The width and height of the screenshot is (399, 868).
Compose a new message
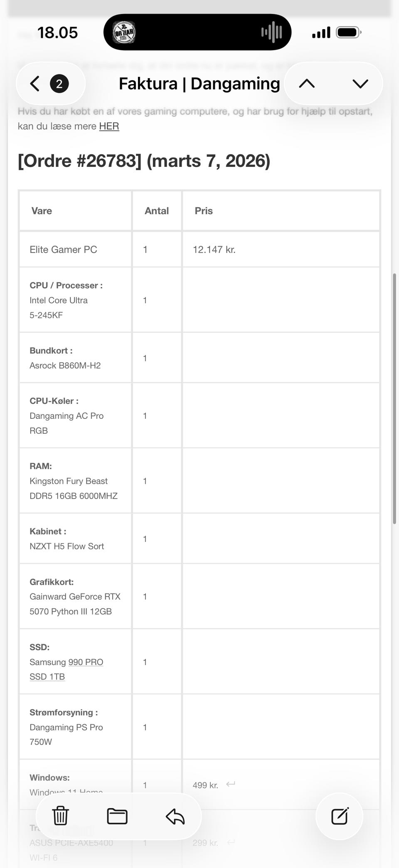340,816
